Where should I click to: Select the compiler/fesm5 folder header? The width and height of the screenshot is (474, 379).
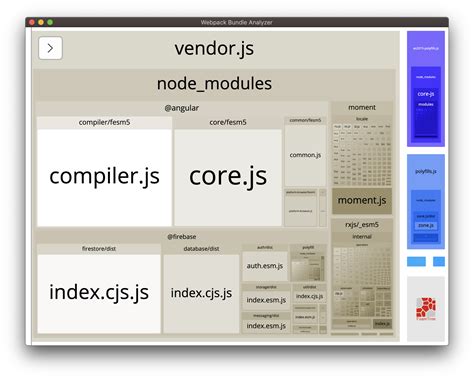104,122
